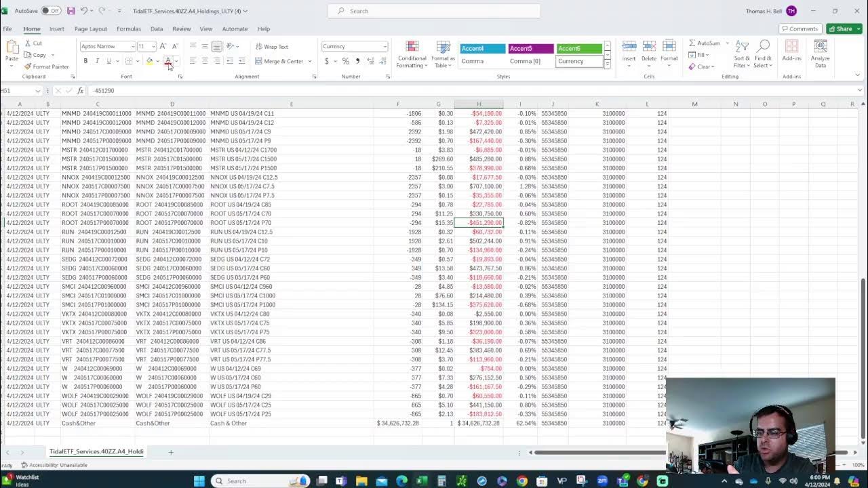
Task: Apply the Currency cell style
Action: click(x=579, y=61)
